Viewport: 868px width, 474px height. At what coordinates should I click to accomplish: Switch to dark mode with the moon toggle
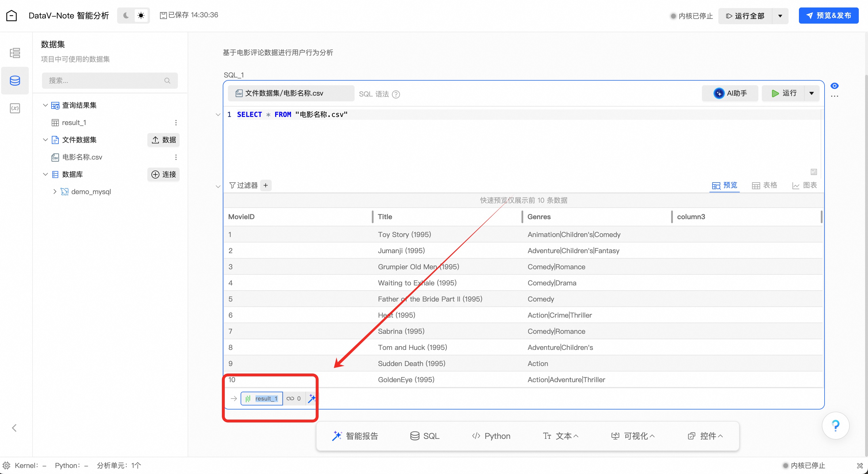coord(126,16)
